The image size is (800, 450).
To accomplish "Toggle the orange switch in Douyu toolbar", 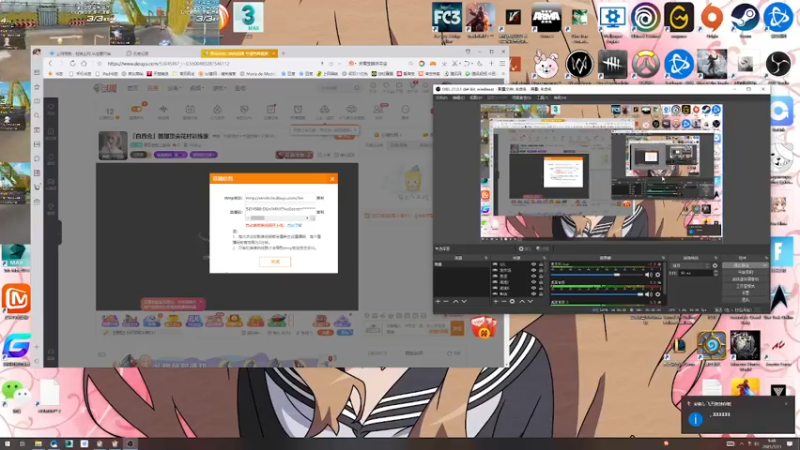I will 137,109.
